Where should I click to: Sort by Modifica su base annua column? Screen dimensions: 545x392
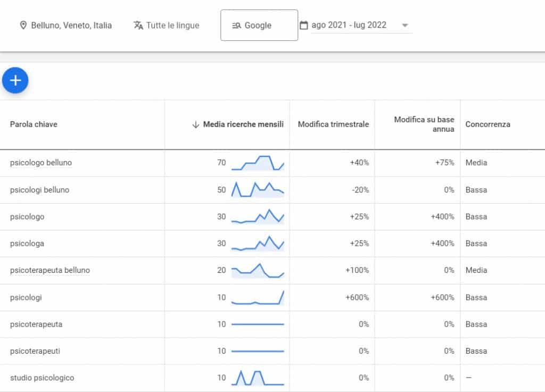pyautogui.click(x=424, y=124)
